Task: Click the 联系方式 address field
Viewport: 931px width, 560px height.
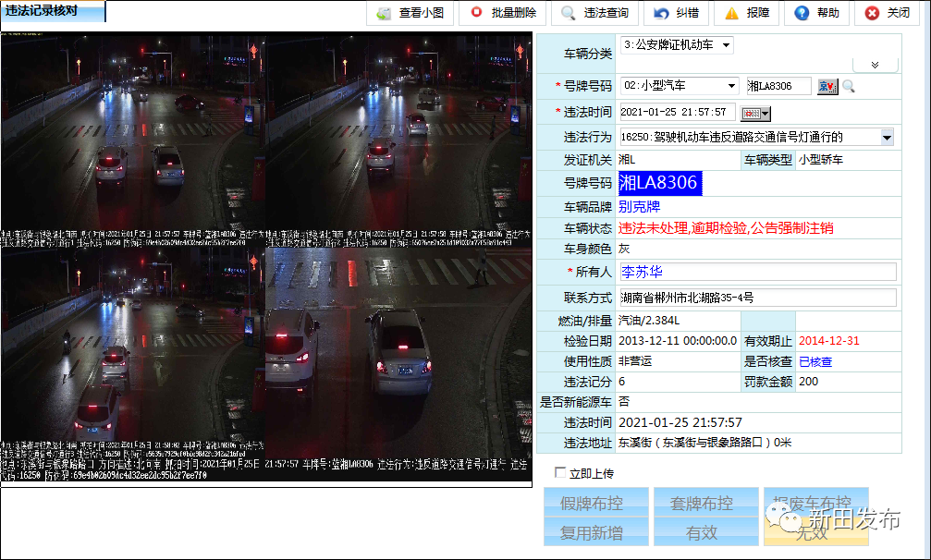Action: (x=758, y=298)
